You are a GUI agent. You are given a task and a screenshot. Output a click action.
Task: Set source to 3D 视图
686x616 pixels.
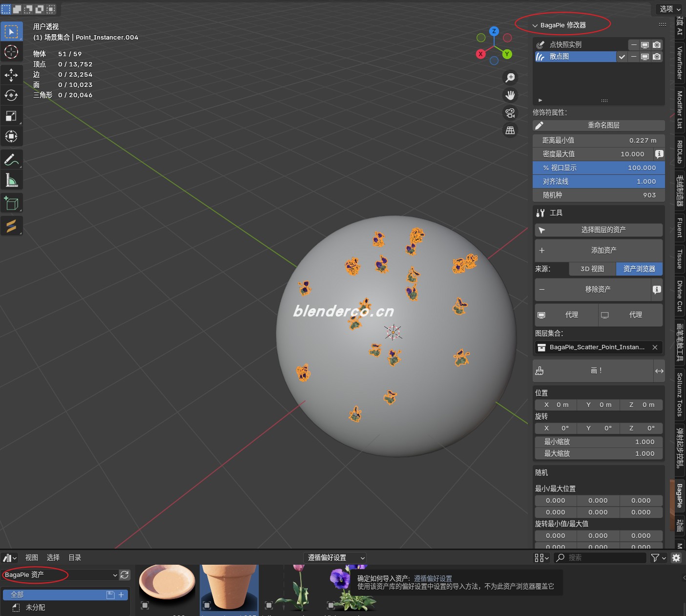592,269
